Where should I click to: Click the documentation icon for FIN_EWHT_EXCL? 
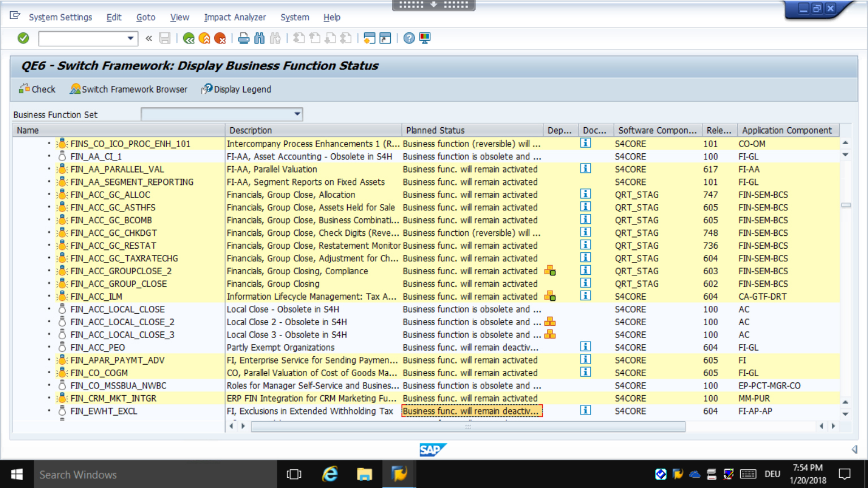pyautogui.click(x=586, y=411)
